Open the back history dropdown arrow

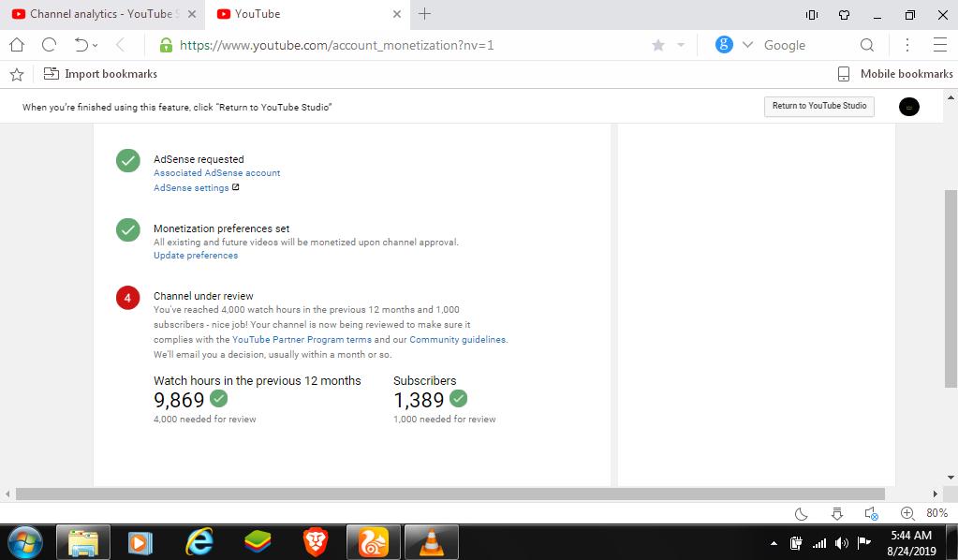(x=96, y=45)
